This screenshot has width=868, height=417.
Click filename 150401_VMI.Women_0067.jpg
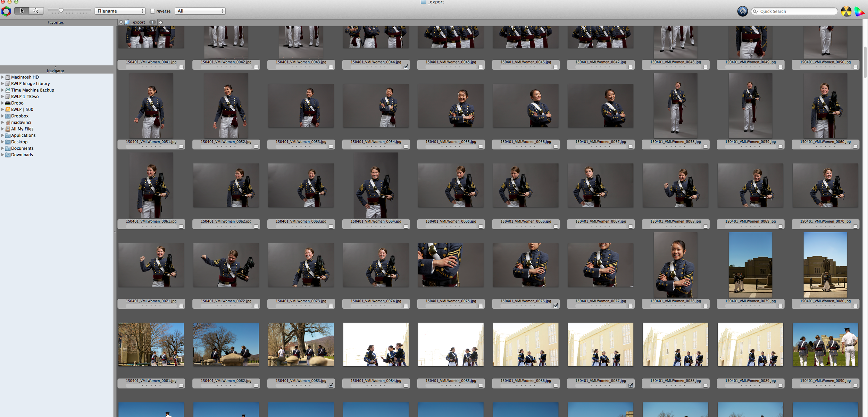point(601,221)
